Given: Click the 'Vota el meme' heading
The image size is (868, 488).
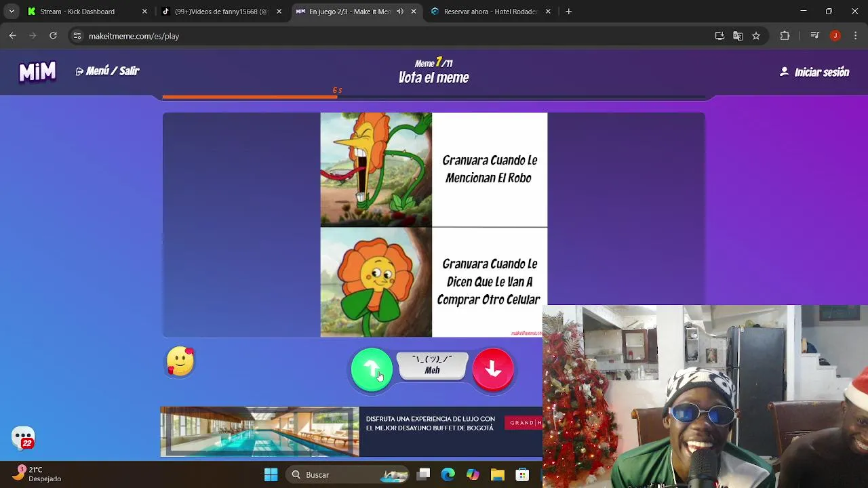Looking at the screenshot, I should point(434,78).
